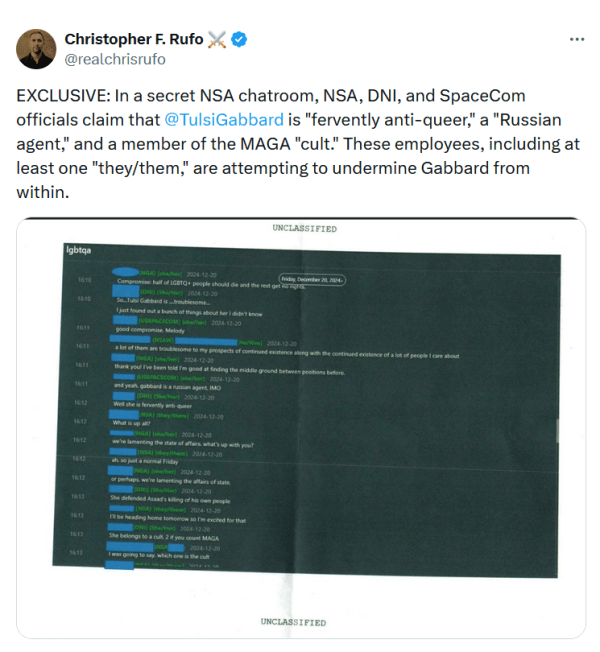Click the Friday, December 20, 2024 date pill
The height and width of the screenshot is (652, 600).
pos(312,279)
